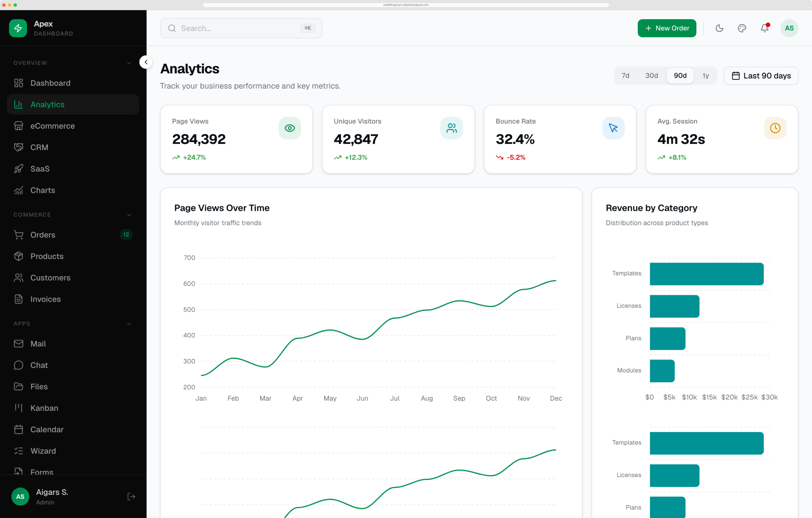Click the Analytics bar chart icon
Image resolution: width=812 pixels, height=518 pixels.
pyautogui.click(x=18, y=104)
